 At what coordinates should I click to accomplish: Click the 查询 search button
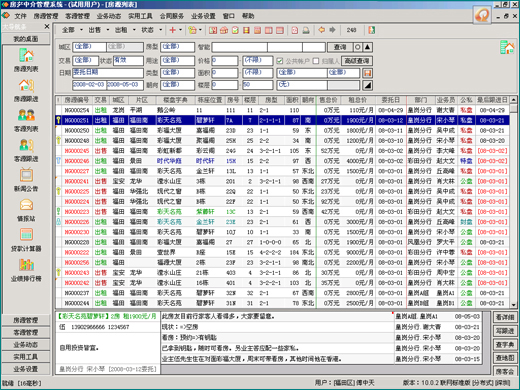[340, 47]
